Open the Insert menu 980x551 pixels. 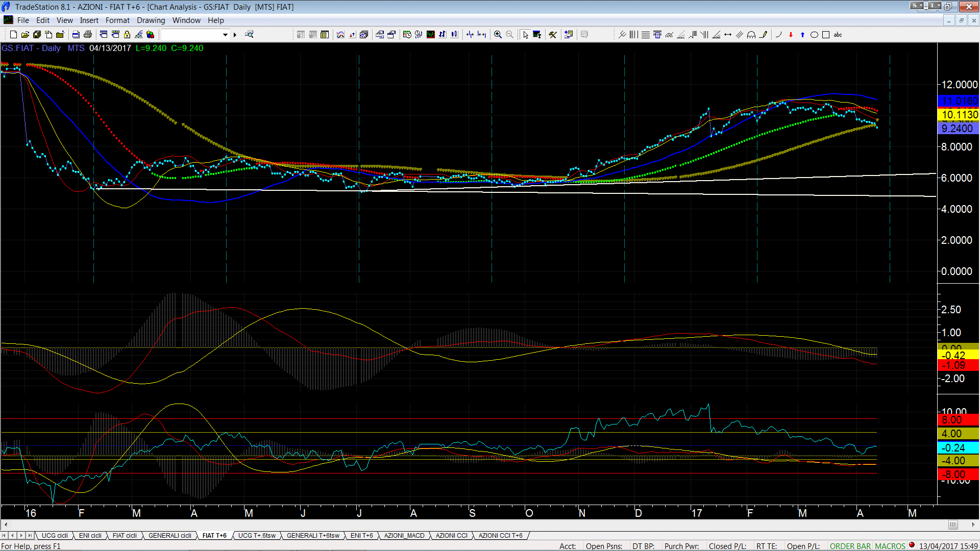coord(89,20)
